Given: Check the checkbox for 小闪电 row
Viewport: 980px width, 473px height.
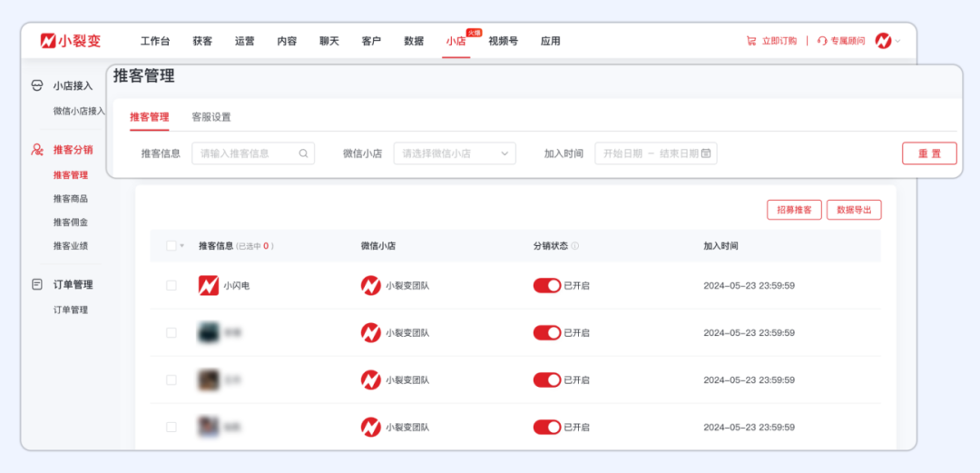Looking at the screenshot, I should 171,285.
